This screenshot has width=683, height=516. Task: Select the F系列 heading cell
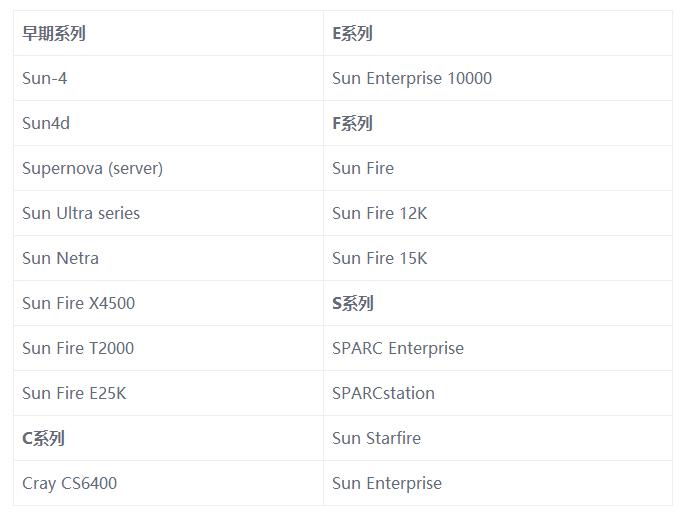pos(352,123)
